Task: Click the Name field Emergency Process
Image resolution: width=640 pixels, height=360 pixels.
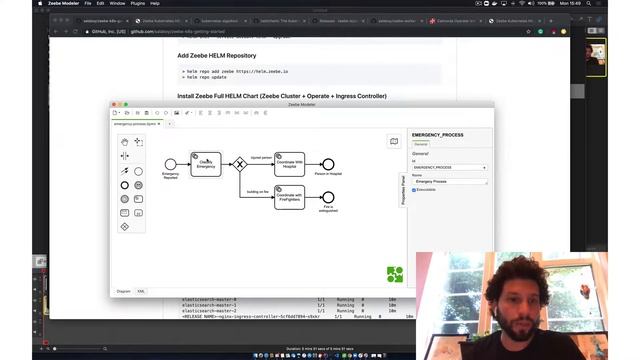Action: [x=449, y=182]
